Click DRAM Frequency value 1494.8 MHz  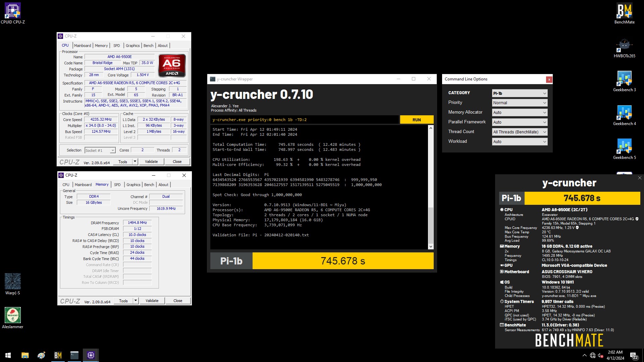tap(137, 223)
